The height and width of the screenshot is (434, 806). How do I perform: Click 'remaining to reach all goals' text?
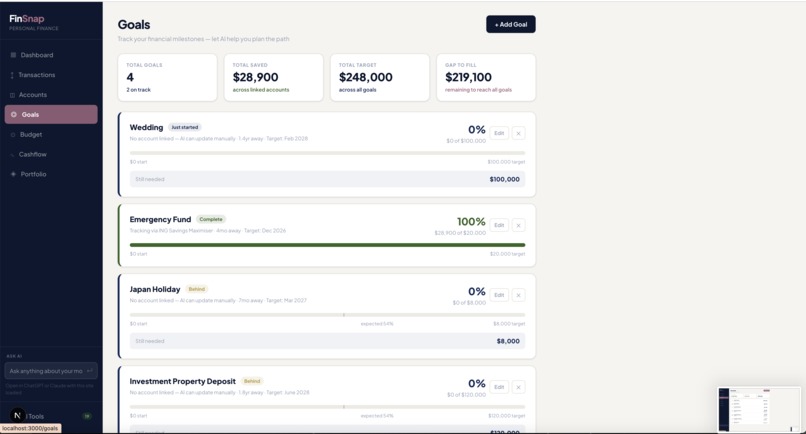(479, 90)
